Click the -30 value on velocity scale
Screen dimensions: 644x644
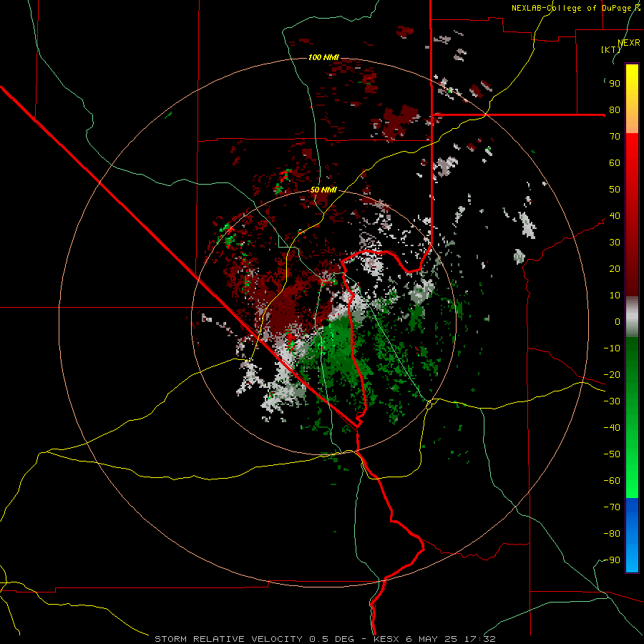[x=612, y=401]
